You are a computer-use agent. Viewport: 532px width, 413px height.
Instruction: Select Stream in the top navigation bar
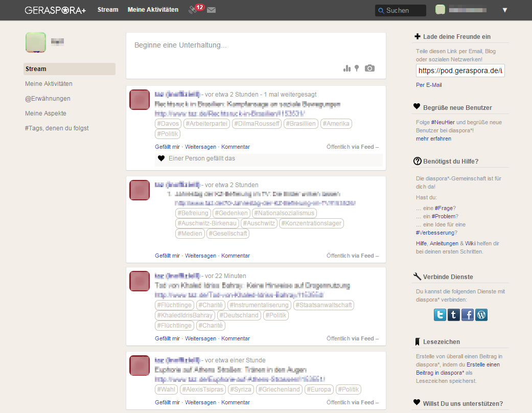pos(108,10)
